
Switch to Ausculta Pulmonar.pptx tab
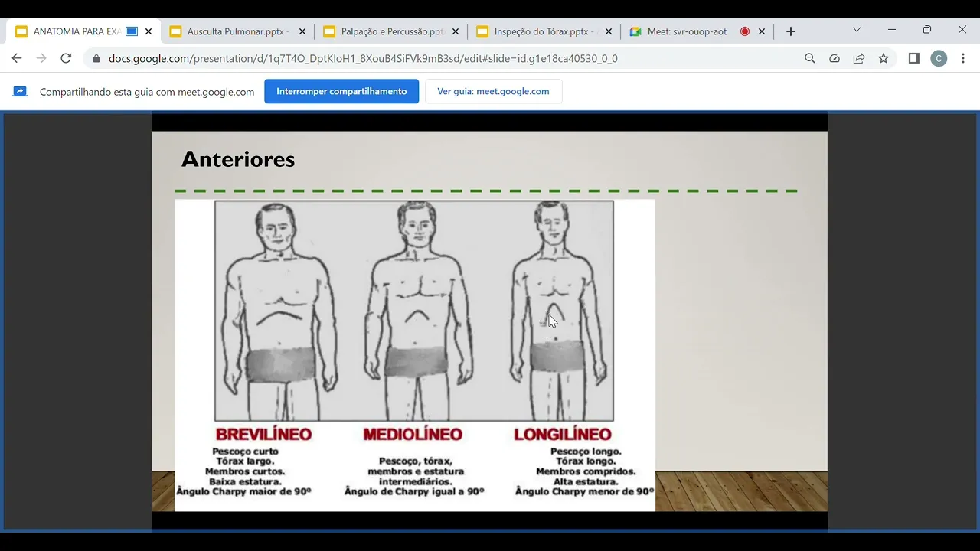(238, 31)
